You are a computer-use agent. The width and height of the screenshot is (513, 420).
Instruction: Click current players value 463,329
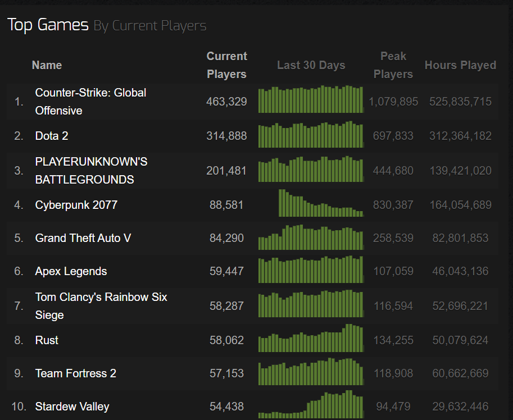pyautogui.click(x=226, y=102)
